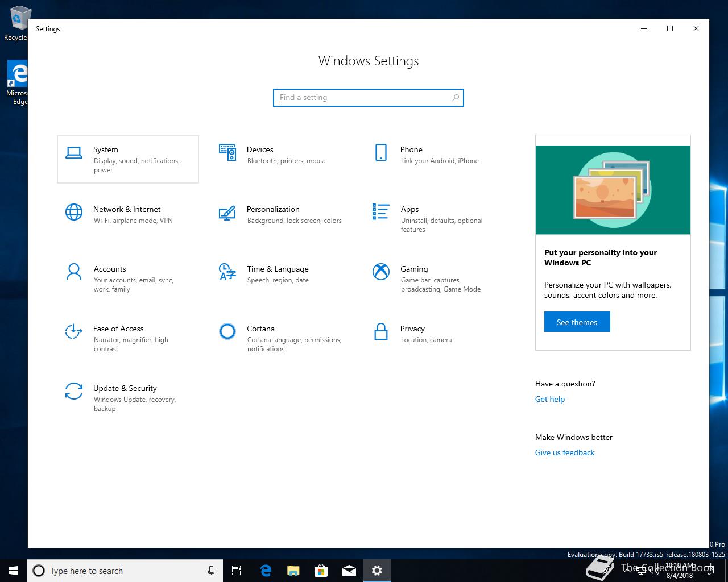This screenshot has height=582, width=728.
Task: Open the Personalization paintbrush icon
Action: [227, 212]
